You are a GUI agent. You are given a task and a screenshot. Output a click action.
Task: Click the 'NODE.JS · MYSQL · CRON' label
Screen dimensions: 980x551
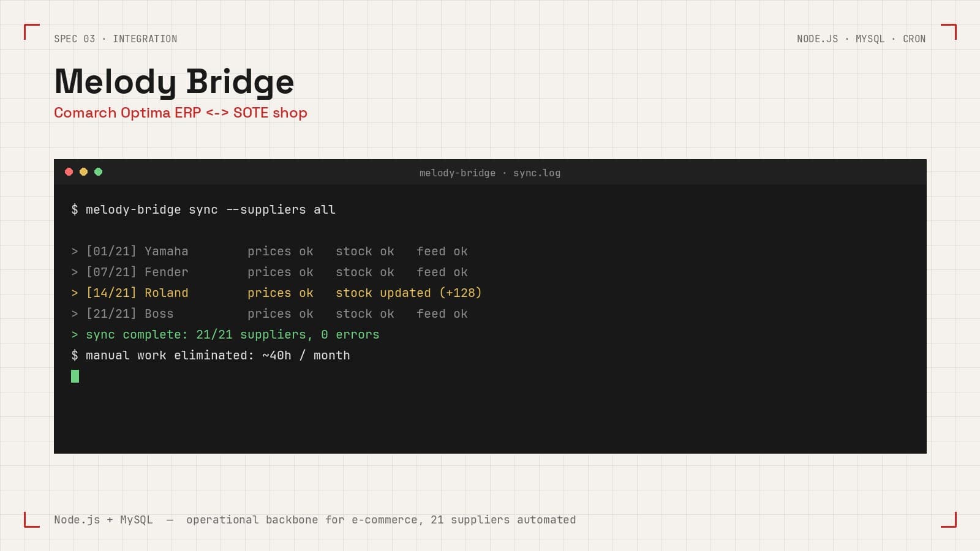pyautogui.click(x=861, y=39)
